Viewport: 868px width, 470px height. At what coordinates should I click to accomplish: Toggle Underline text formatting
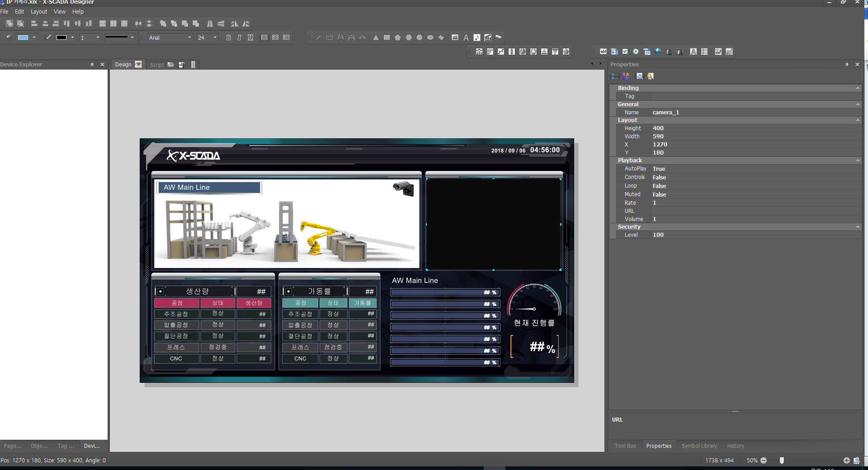point(250,38)
